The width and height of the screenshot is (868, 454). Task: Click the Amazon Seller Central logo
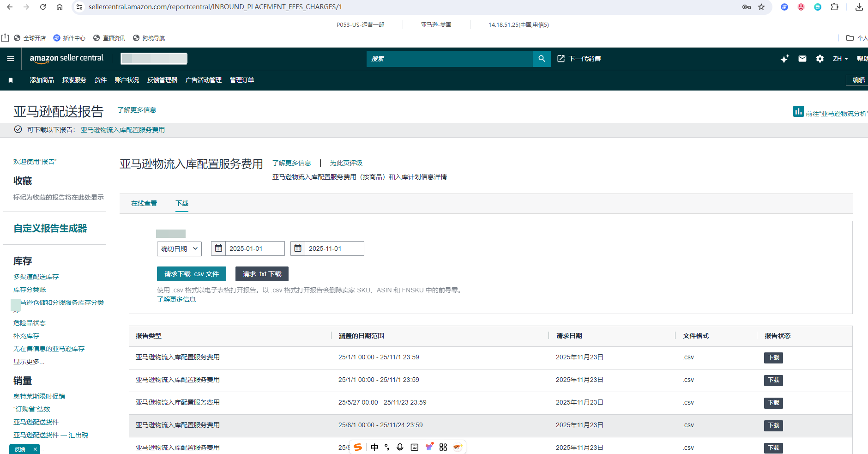click(66, 58)
